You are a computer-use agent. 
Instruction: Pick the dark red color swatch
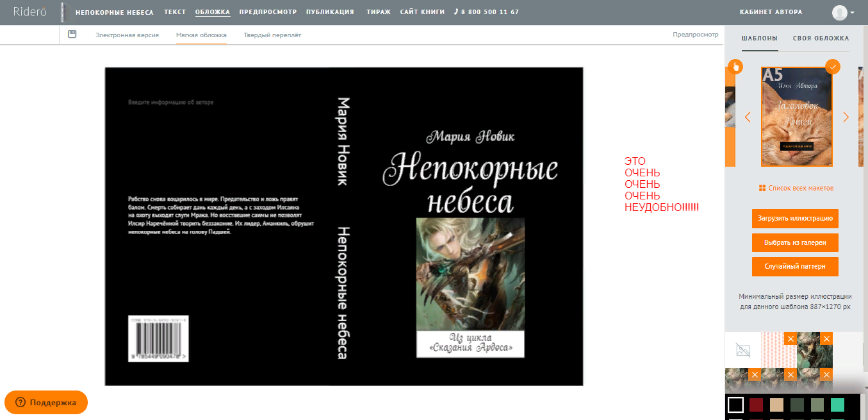click(x=757, y=405)
